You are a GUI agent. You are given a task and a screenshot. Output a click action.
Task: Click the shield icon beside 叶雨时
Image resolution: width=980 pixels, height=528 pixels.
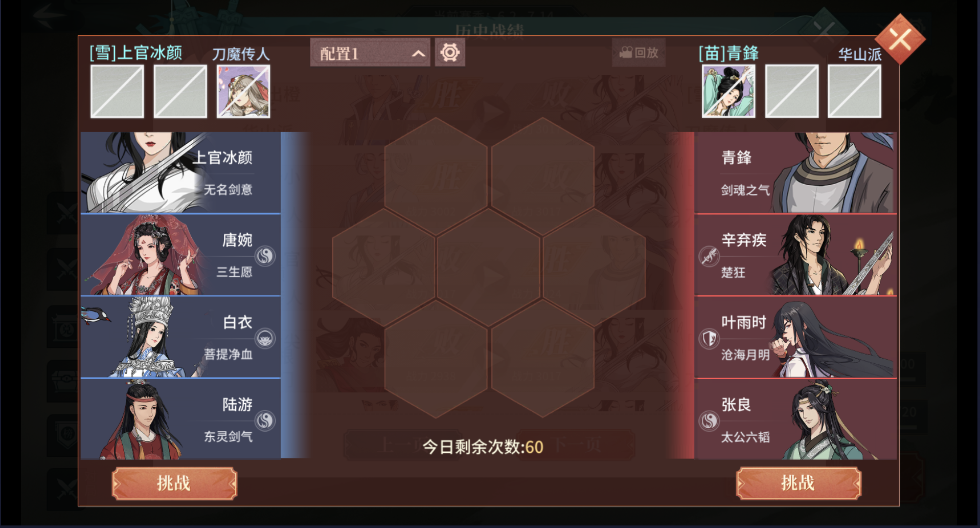709,339
